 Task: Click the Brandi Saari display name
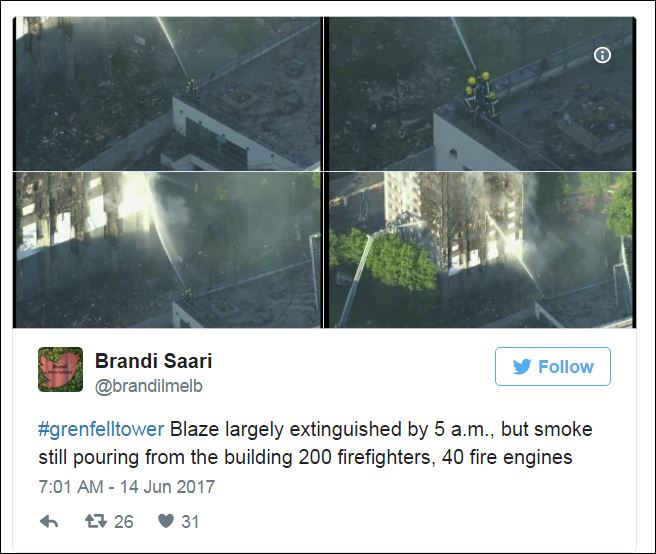154,361
